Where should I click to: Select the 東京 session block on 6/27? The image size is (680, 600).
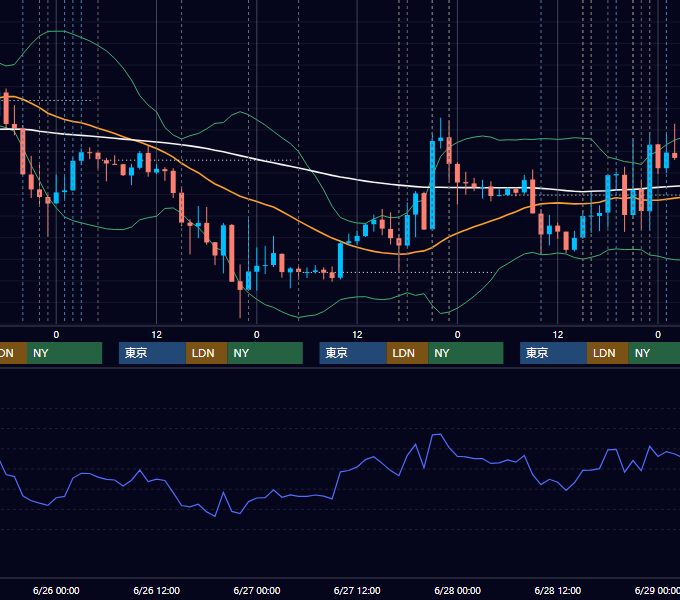(353, 353)
